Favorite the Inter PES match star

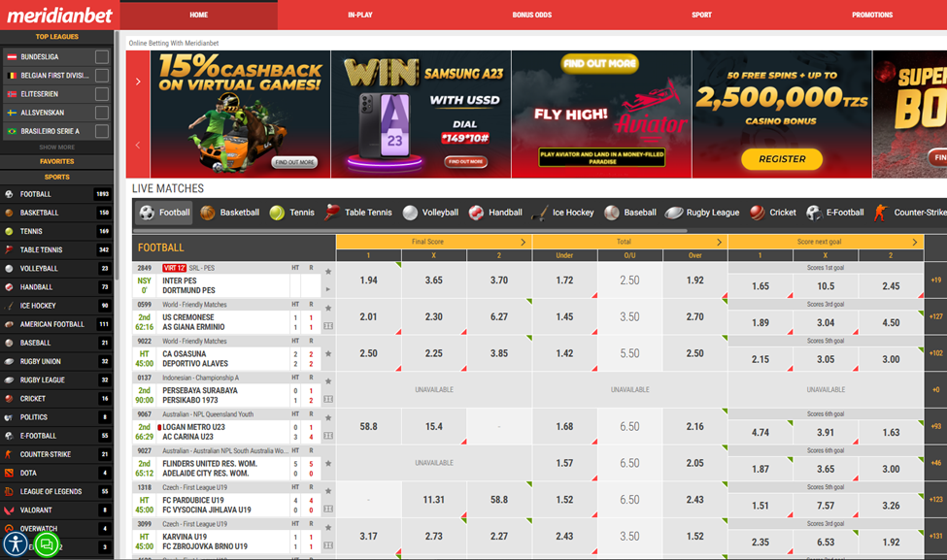click(x=328, y=272)
